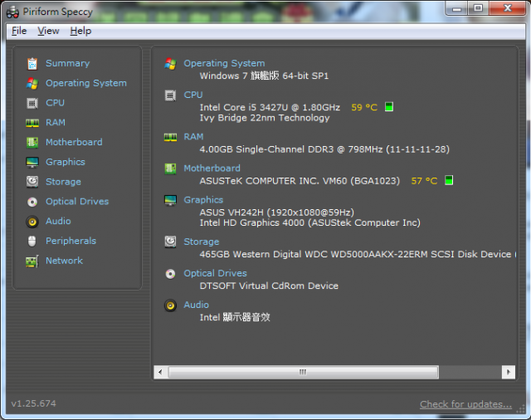The image size is (531, 420).
Task: Click the Motherboard icon in summary panel
Action: point(170,168)
